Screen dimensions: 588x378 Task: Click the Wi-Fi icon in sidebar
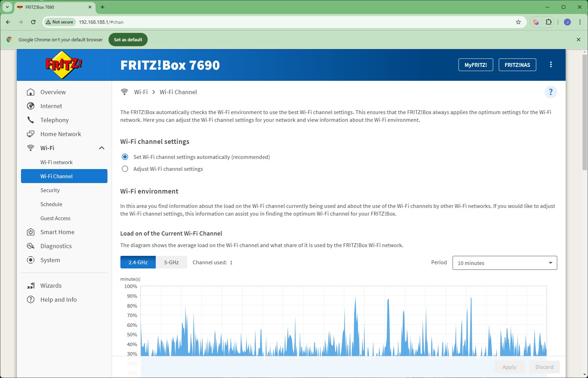coord(31,148)
